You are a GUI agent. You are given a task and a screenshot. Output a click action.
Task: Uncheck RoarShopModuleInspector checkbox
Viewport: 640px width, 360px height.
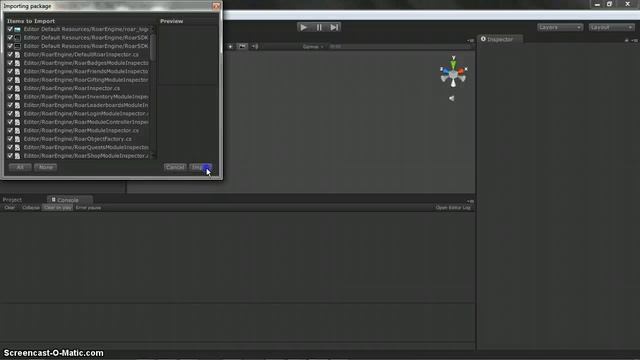coord(10,156)
